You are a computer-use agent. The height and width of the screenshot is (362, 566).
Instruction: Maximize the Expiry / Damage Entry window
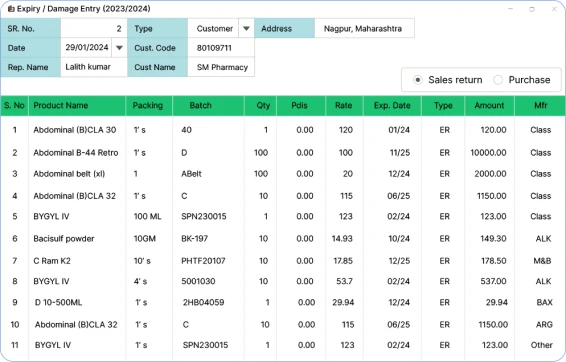(532, 9)
